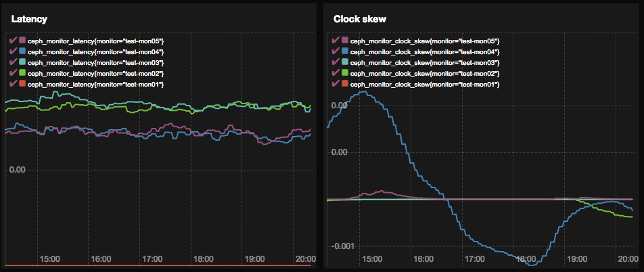This screenshot has height=272, width=644.
Task: Select ceph_monitor_latency test-mon03 legend label
Action: click(x=96, y=62)
